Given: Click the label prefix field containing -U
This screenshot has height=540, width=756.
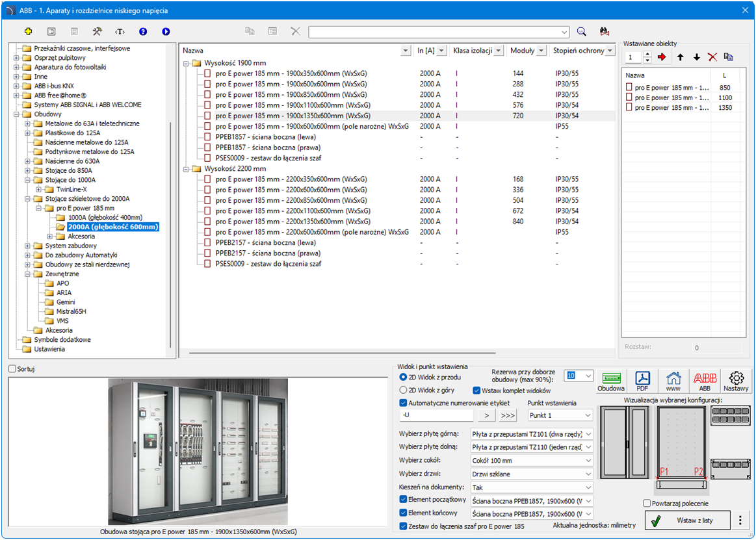Looking at the screenshot, I should [436, 415].
